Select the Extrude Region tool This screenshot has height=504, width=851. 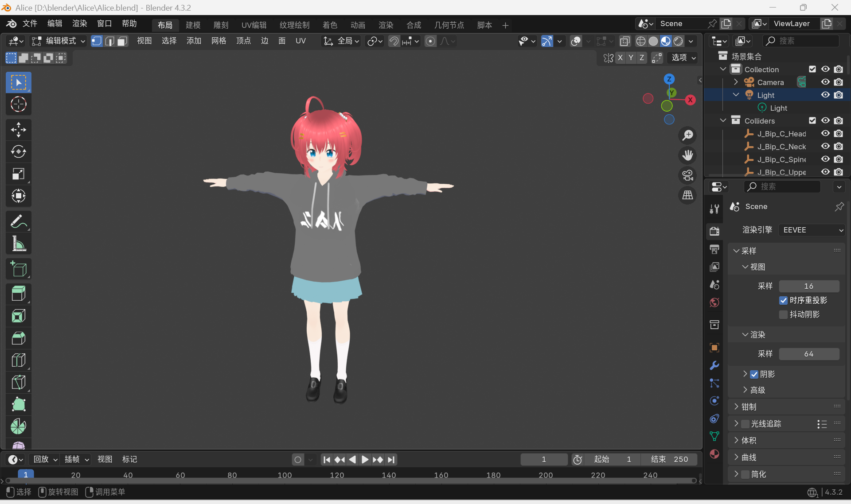click(18, 294)
